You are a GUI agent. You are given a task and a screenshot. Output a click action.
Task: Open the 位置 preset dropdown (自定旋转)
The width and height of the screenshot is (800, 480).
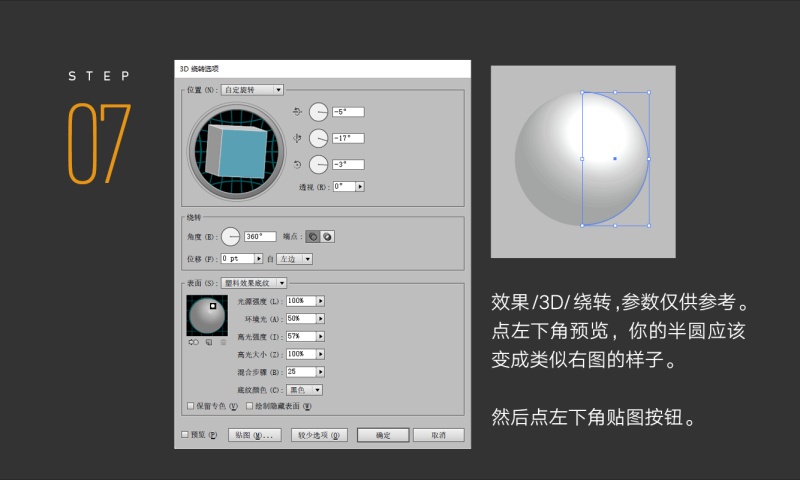point(252,90)
